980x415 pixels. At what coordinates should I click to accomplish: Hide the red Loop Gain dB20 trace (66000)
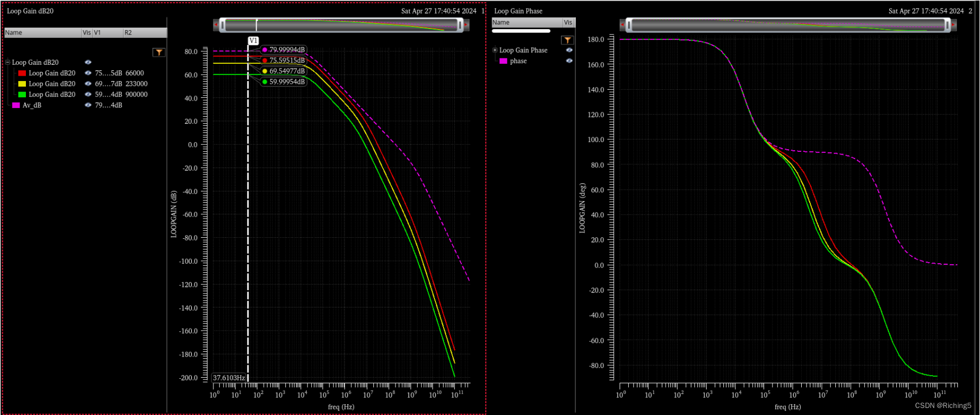pos(88,73)
